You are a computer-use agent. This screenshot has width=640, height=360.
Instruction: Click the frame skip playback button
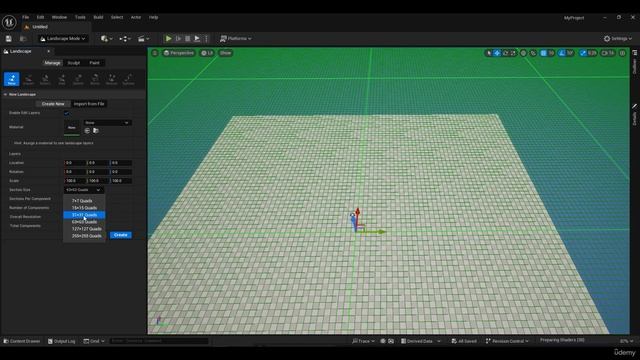click(178, 39)
